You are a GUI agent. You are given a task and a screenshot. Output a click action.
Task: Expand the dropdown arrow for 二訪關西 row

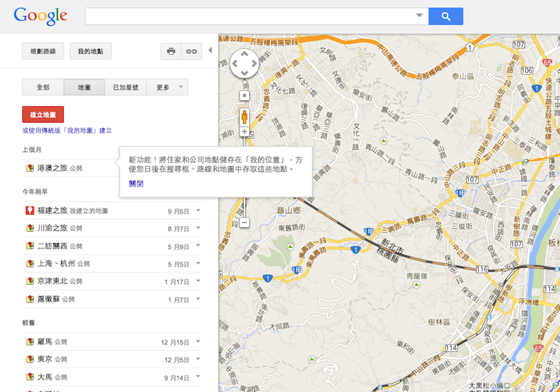tap(198, 245)
